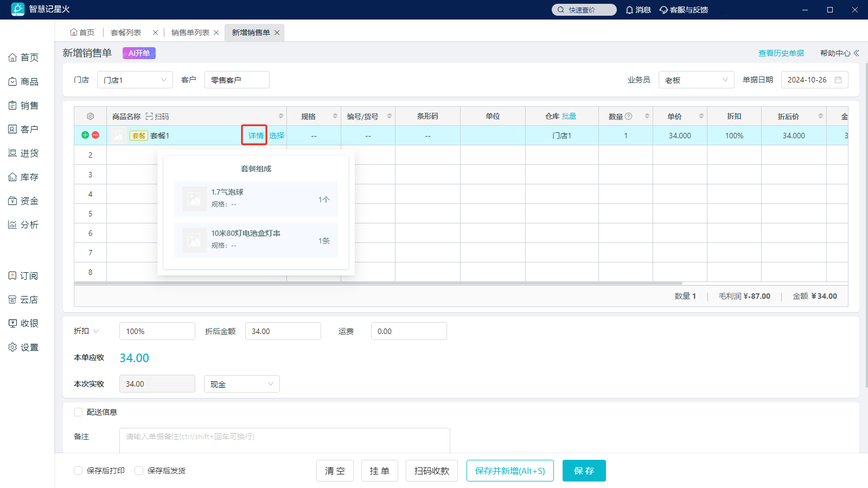Click the 1.7气泡球 item thumbnail
868x488 pixels.
[194, 199]
